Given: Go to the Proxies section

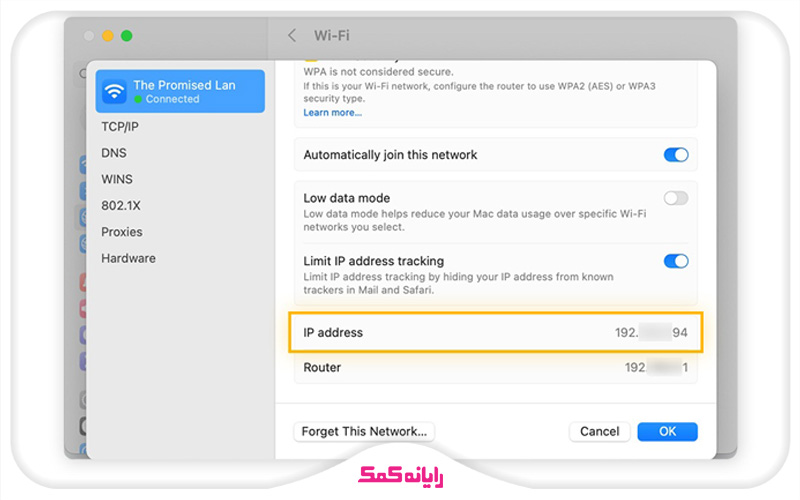Looking at the screenshot, I should [122, 232].
